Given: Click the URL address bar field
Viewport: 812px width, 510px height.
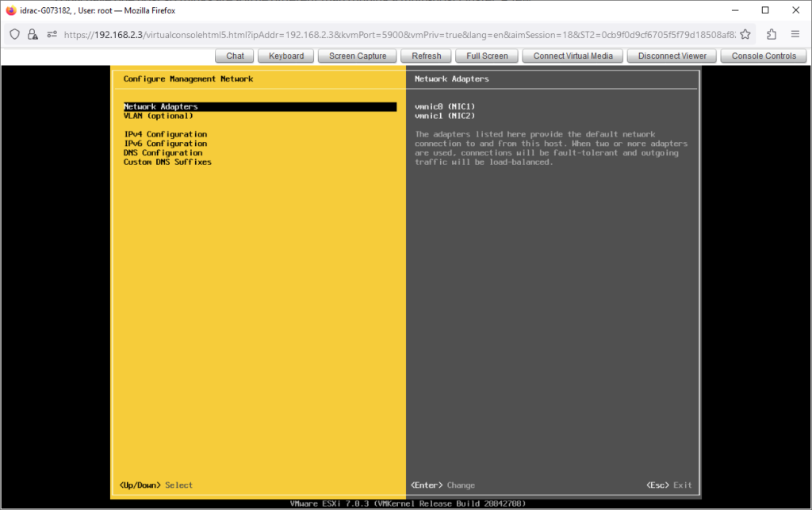Looking at the screenshot, I should [396, 34].
